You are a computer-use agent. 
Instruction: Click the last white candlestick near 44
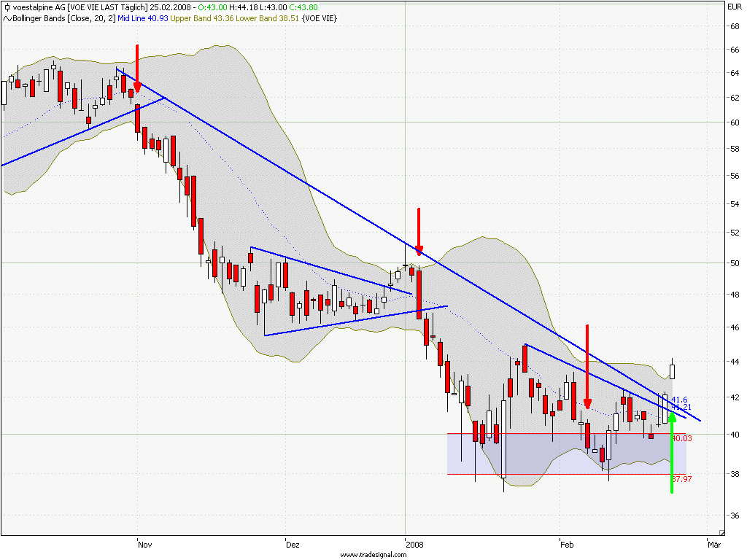(x=672, y=371)
